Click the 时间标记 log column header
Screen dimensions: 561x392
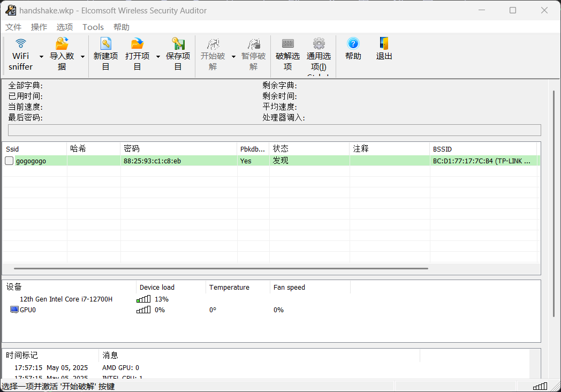(x=50, y=355)
